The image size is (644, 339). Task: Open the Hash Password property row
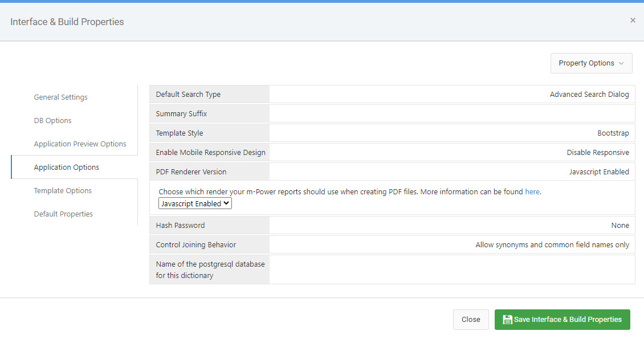point(392,225)
